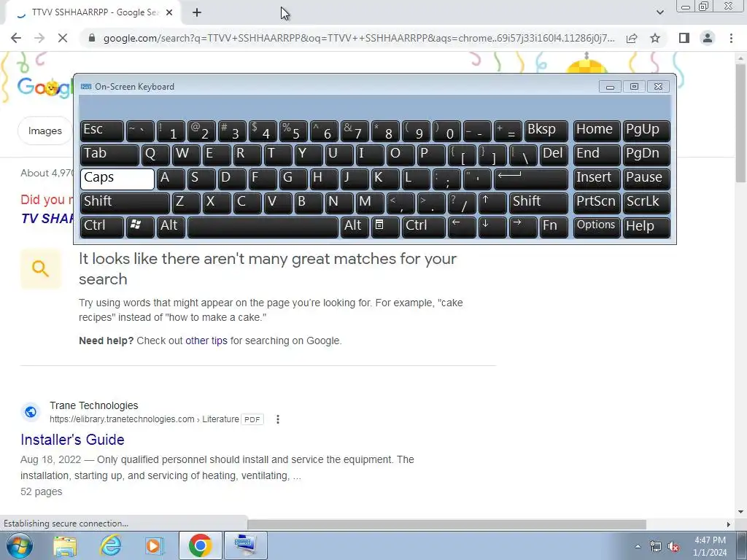Click the share page icon in address bar
Image resolution: width=747 pixels, height=560 pixels.
tap(632, 38)
